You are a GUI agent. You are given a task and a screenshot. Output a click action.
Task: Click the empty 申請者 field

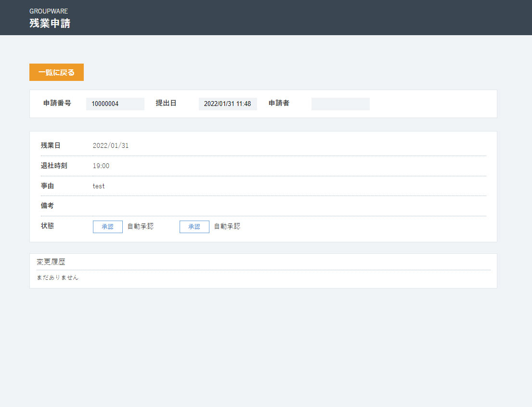coord(340,104)
